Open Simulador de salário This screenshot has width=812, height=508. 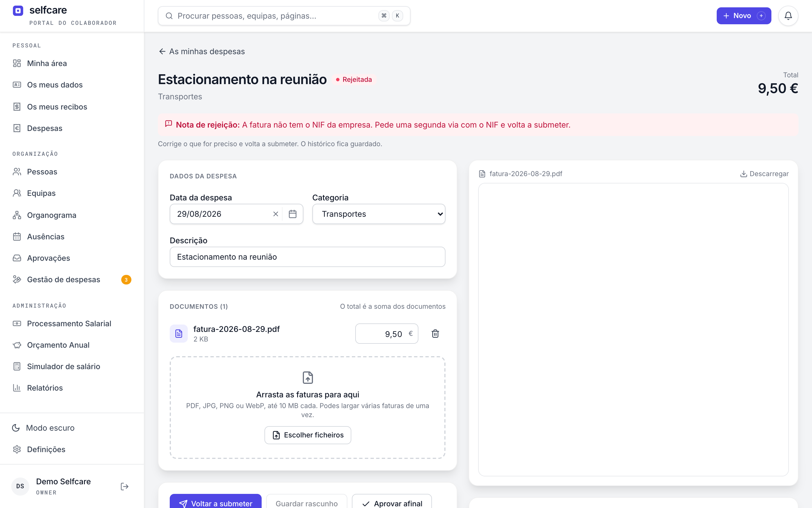[72, 366]
